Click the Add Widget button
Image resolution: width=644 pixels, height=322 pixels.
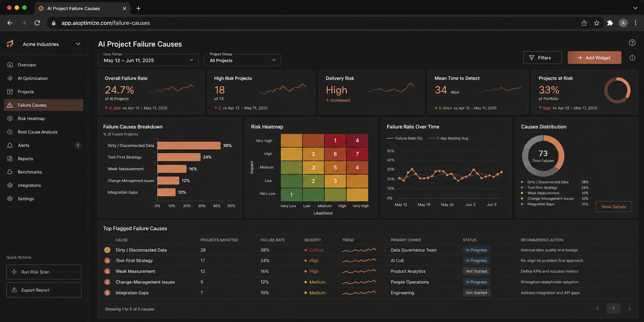tap(594, 58)
